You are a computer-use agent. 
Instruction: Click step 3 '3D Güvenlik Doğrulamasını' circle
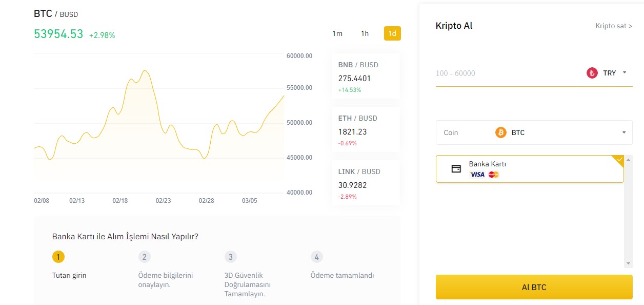[230, 257]
